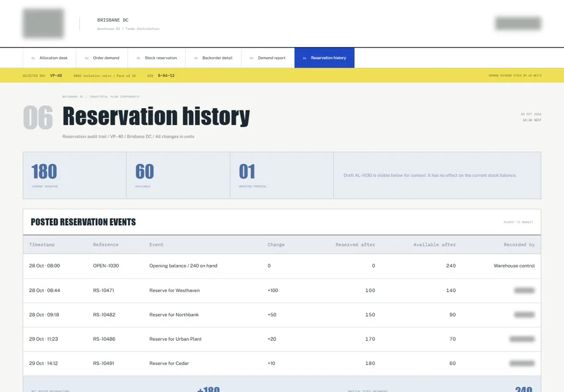Viewport: 564px width, 392px height.
Task: Click Warehouse control in Recorded by
Action: (x=514, y=266)
